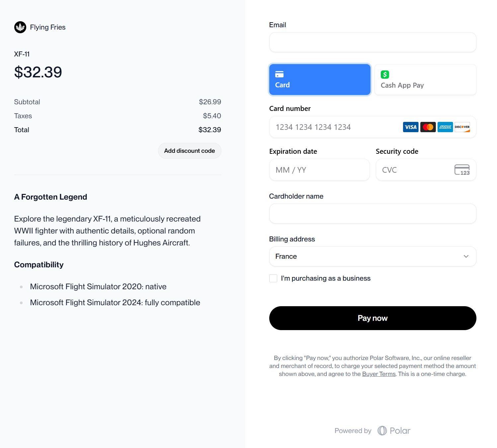This screenshot has height=448, width=497.
Task: Select the Card payment tab
Action: (320, 80)
